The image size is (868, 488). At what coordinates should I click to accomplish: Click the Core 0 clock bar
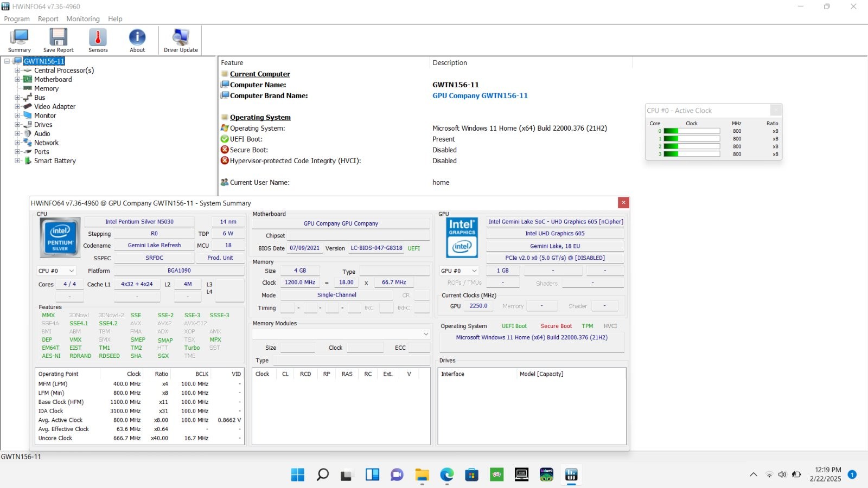692,131
